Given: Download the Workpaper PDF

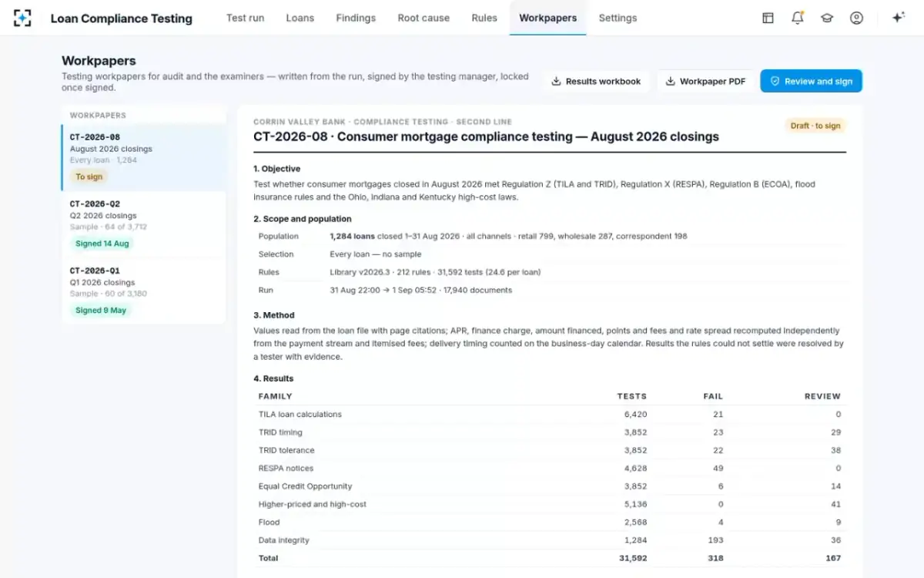Looking at the screenshot, I should point(705,81).
